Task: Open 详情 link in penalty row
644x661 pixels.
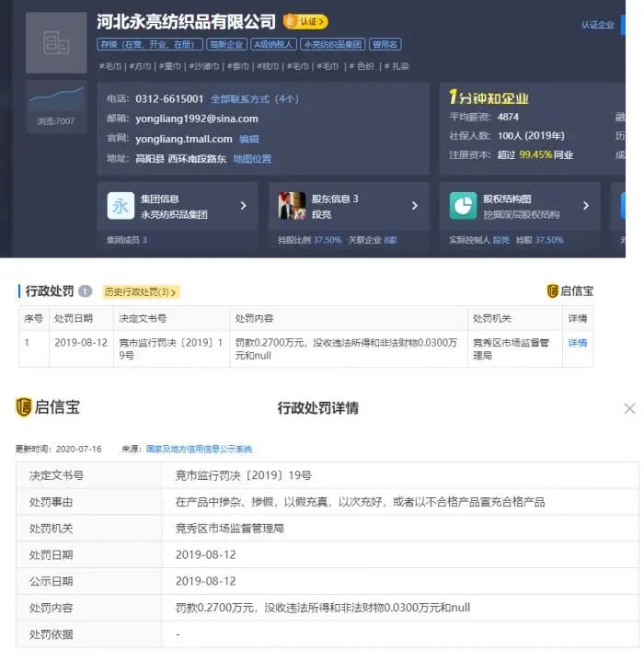Action: pyautogui.click(x=578, y=343)
